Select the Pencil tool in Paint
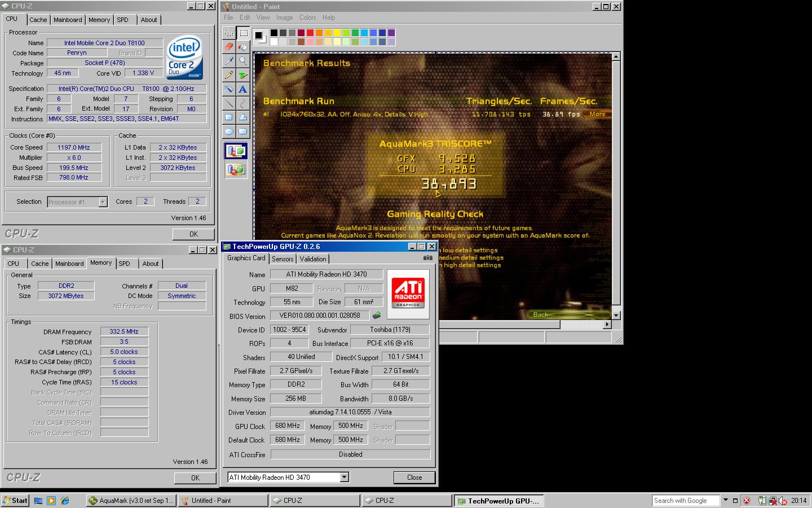 click(228, 75)
